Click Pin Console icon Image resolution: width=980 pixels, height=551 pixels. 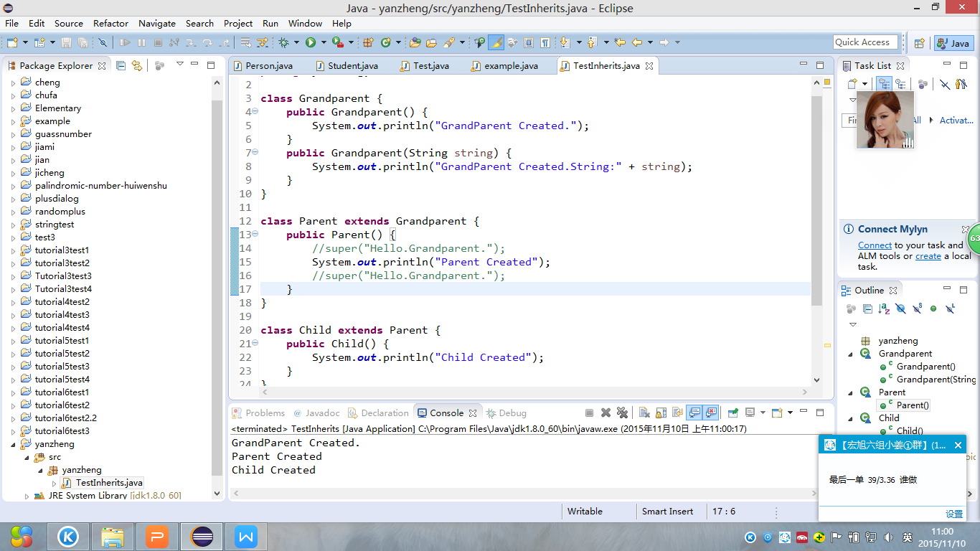pyautogui.click(x=732, y=413)
